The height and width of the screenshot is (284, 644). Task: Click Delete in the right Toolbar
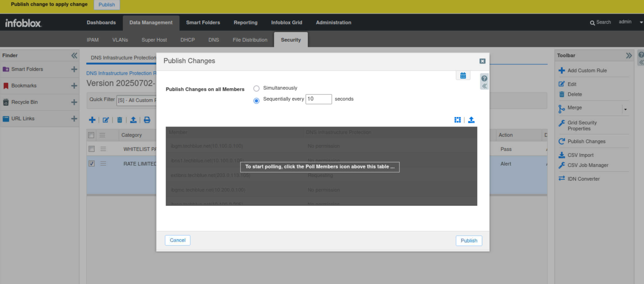[575, 94]
